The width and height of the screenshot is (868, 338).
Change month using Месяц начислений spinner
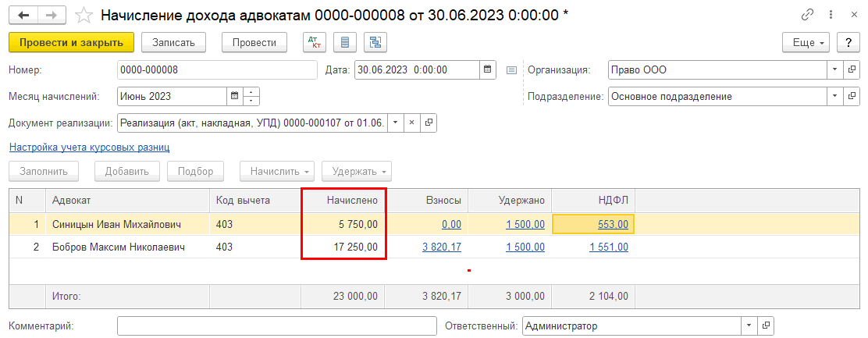pyautogui.click(x=251, y=97)
